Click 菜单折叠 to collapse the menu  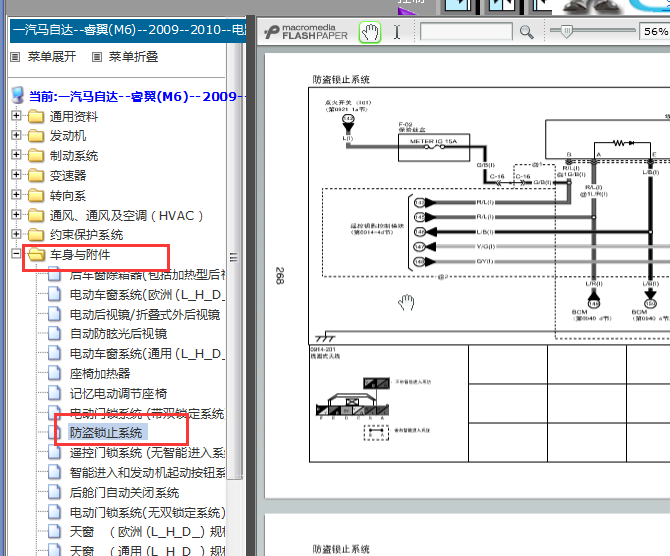click(x=133, y=56)
